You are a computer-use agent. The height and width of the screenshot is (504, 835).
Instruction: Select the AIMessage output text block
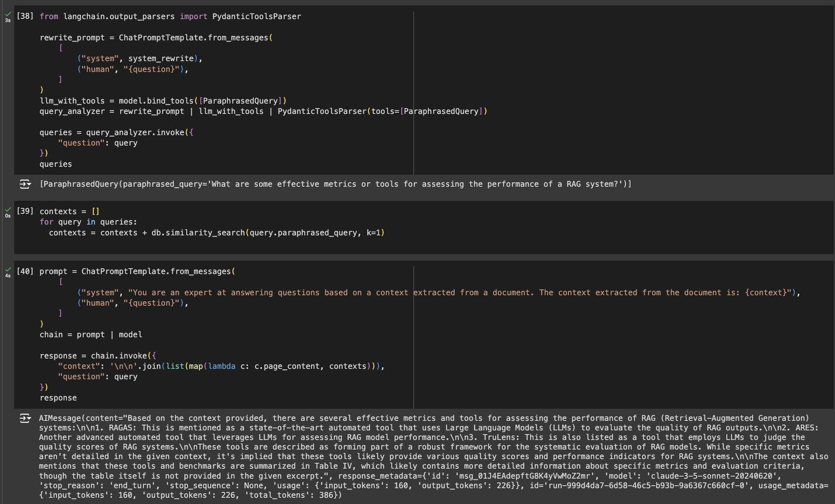[x=416, y=456]
